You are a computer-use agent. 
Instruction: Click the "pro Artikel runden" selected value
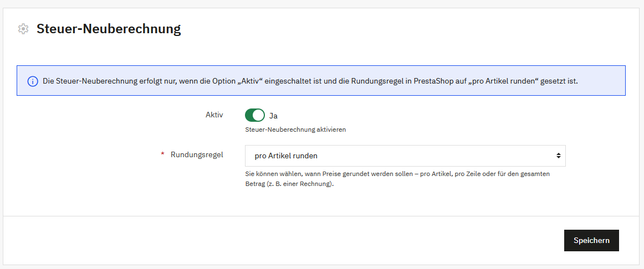tap(286, 156)
